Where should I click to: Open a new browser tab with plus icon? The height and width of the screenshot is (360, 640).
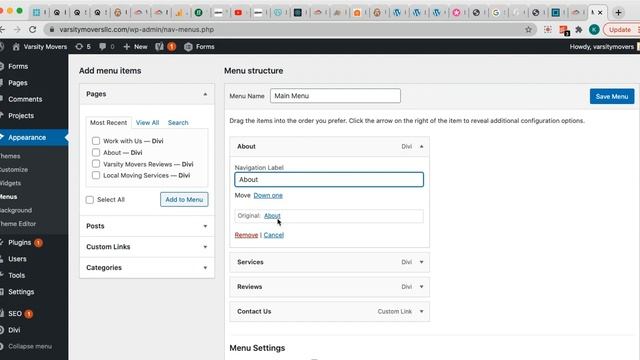[618, 13]
